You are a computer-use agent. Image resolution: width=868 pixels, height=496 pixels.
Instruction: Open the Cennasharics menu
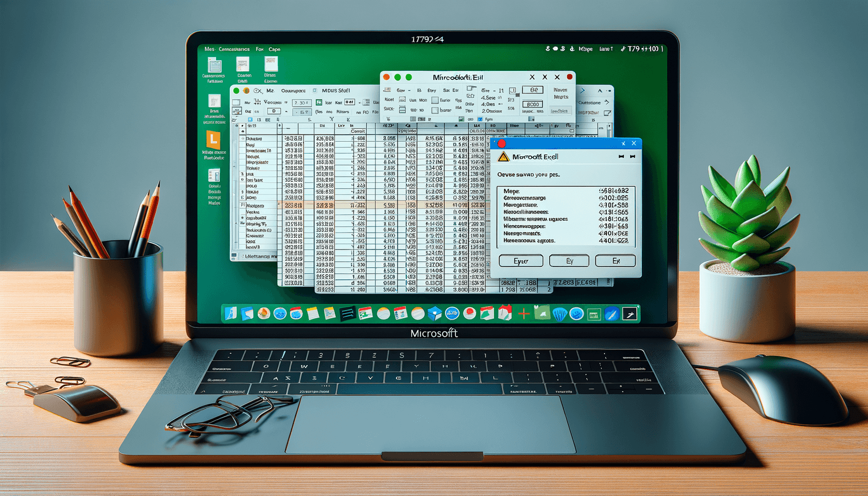point(234,49)
